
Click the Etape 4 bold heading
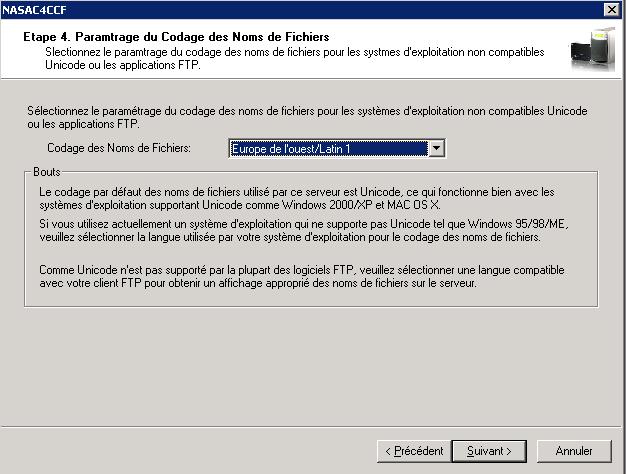pyautogui.click(x=176, y=37)
